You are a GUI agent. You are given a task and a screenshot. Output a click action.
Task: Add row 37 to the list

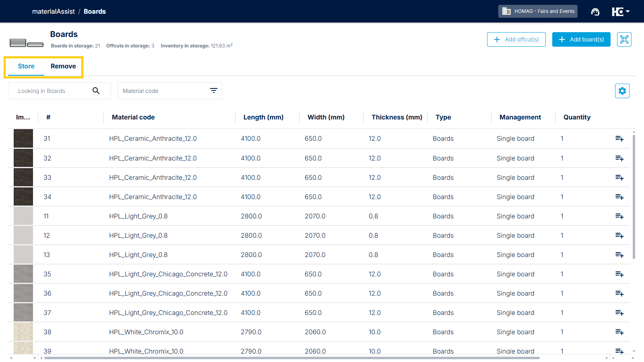tap(619, 313)
